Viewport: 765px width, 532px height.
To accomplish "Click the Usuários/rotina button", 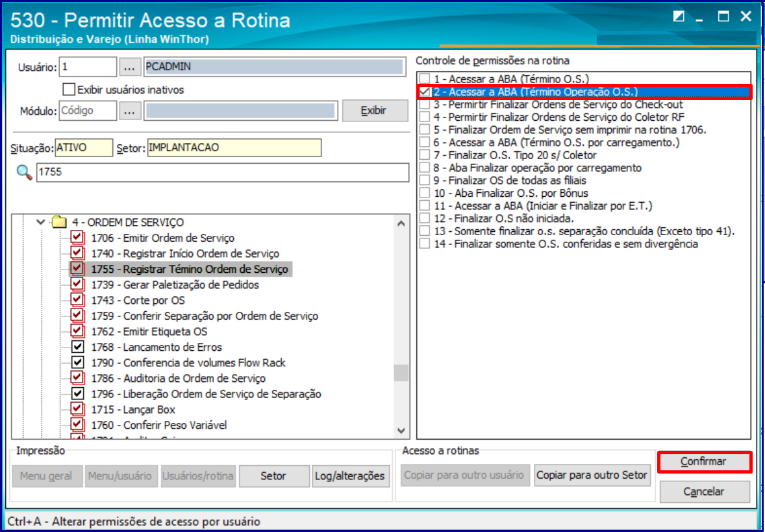I will click(198, 476).
